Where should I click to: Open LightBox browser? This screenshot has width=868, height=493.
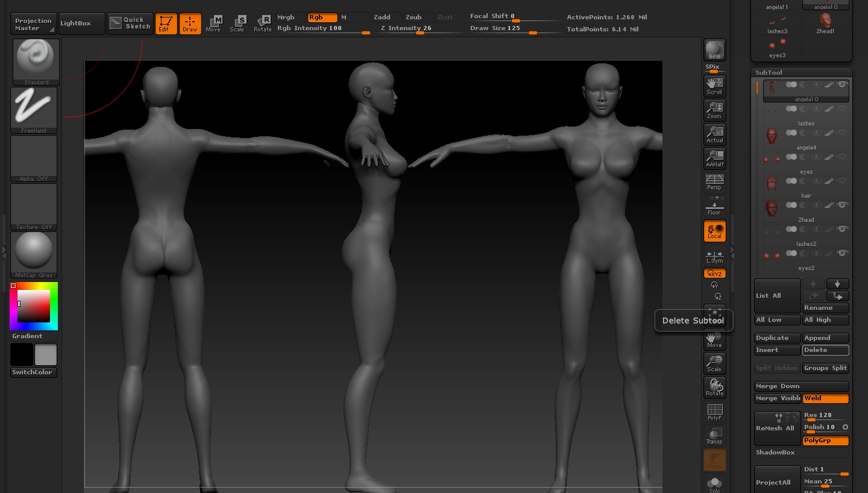pos(81,24)
